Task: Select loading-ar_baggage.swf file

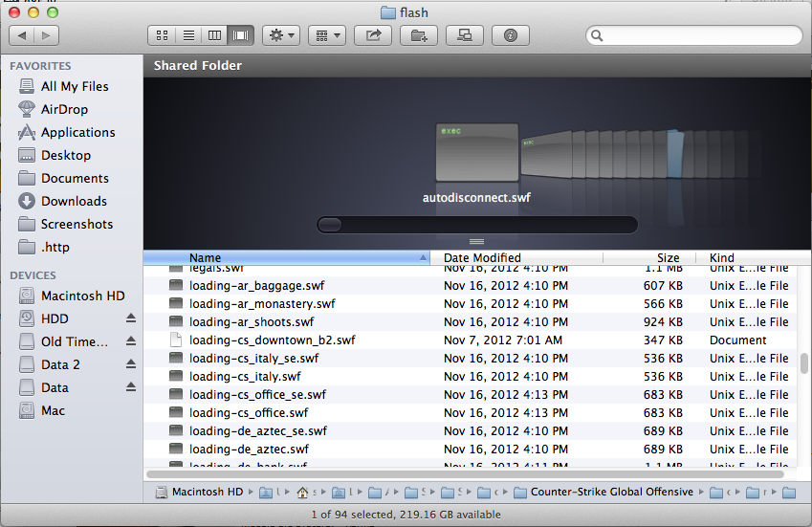Action: pyautogui.click(x=471, y=286)
